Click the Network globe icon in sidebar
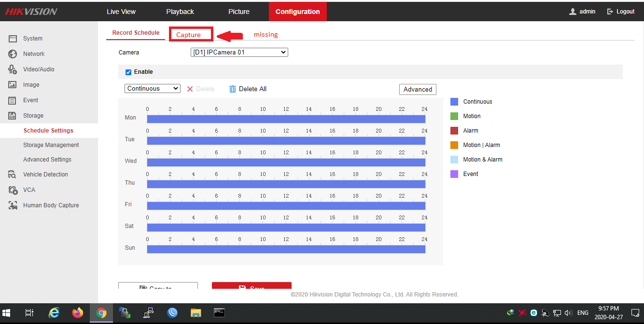This screenshot has width=644, height=324. point(13,54)
